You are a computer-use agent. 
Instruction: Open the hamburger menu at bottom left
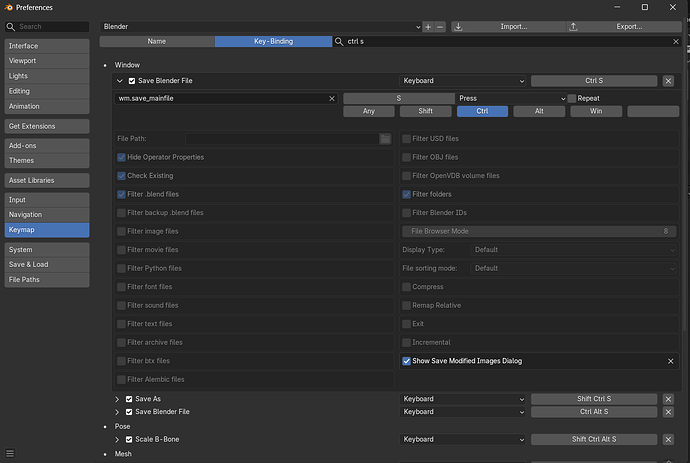click(10, 453)
